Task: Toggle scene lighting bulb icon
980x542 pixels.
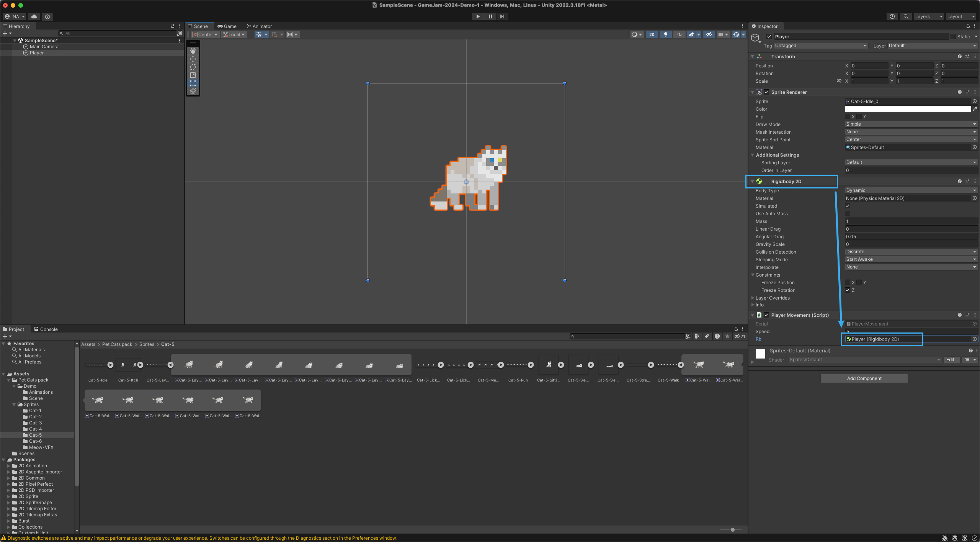Action: [x=665, y=34]
